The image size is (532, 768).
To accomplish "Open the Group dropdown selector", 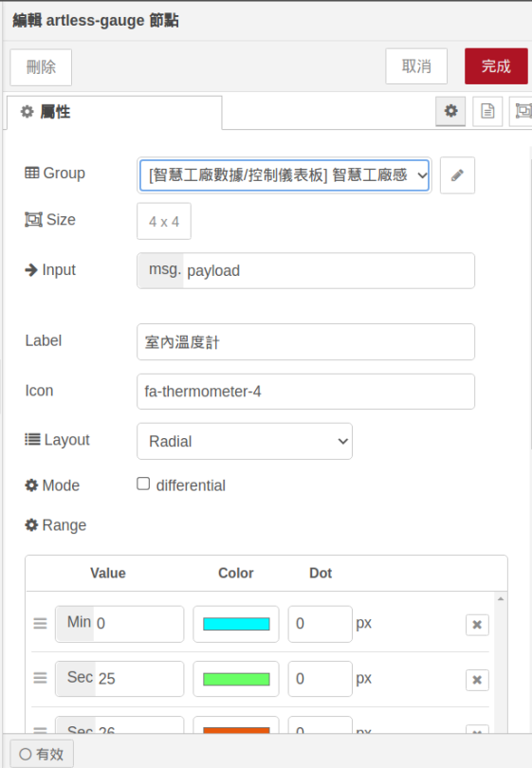I will (284, 175).
